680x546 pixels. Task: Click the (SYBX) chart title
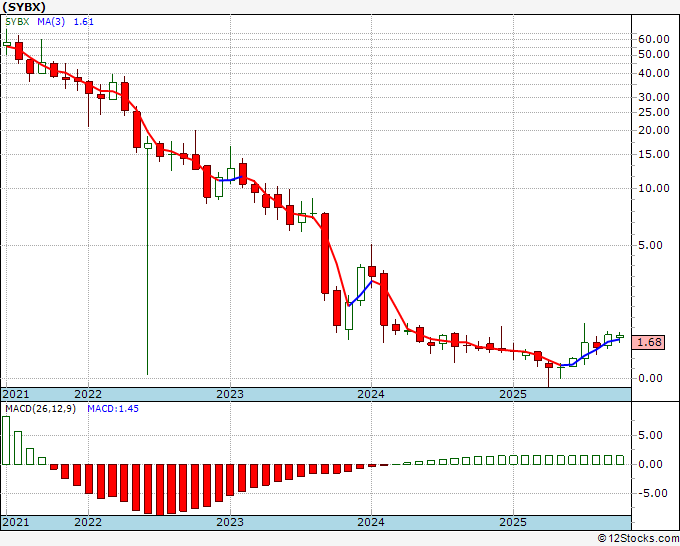coord(23,7)
